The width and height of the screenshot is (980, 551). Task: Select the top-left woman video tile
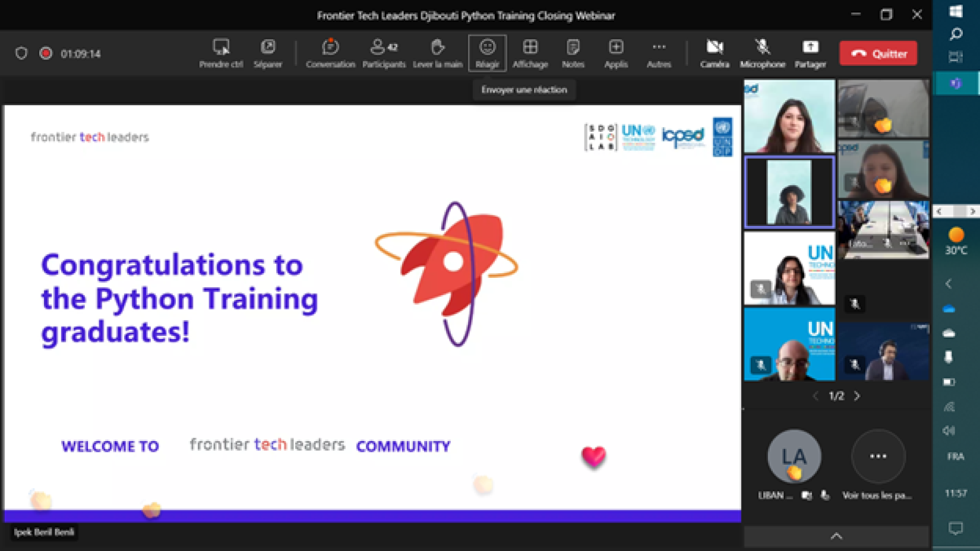[789, 116]
